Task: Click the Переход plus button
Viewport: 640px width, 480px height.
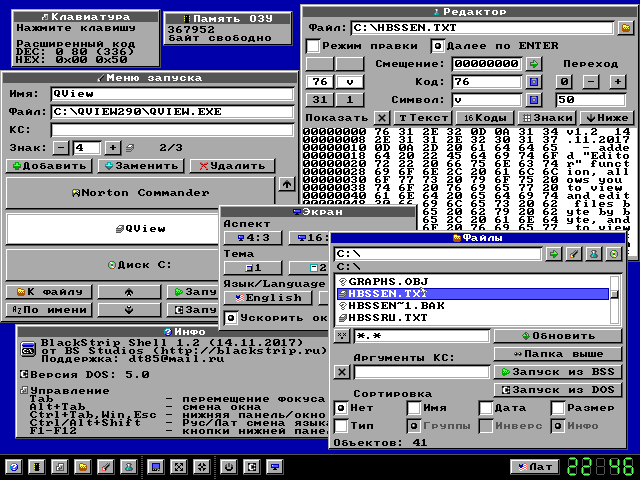Action: 618,82
